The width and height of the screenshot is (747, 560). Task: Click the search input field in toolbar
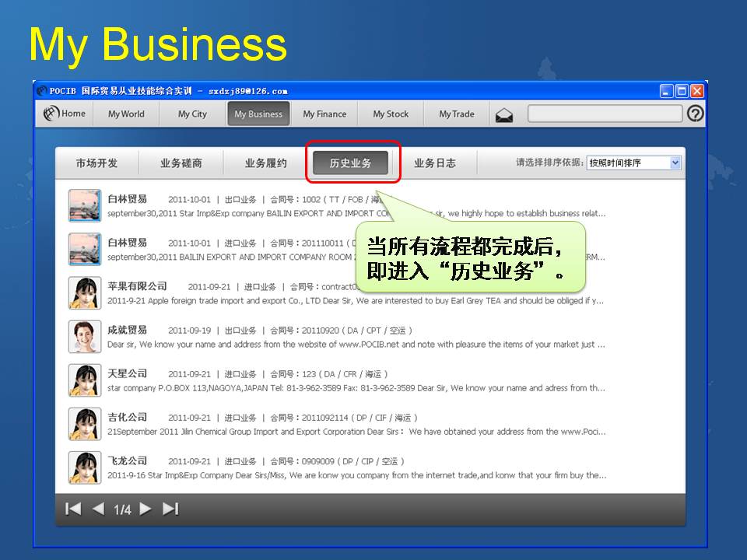(x=605, y=114)
